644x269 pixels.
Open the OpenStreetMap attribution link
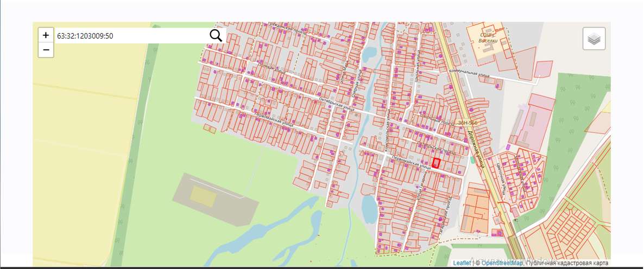click(502, 263)
